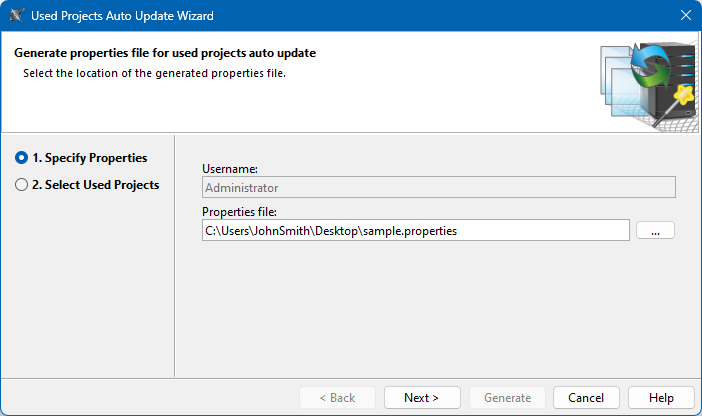This screenshot has width=702, height=416.
Task: Click the 'Select the location' description text
Action: [x=155, y=73]
